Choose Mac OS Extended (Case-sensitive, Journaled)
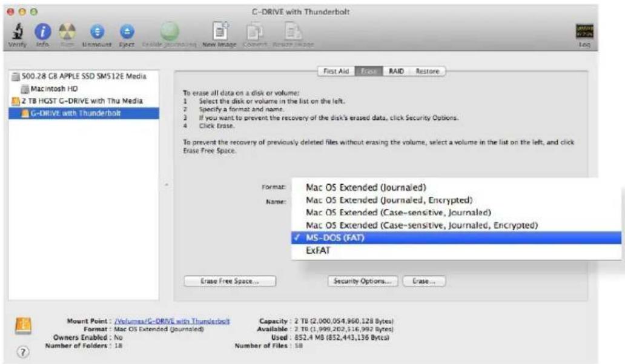This screenshot has height=364, width=625. click(457, 213)
